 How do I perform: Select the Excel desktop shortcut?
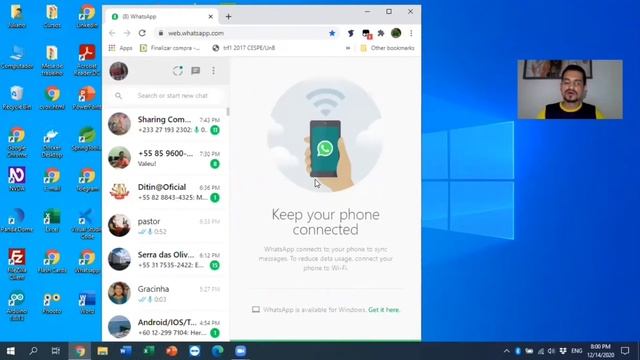[x=52, y=220]
